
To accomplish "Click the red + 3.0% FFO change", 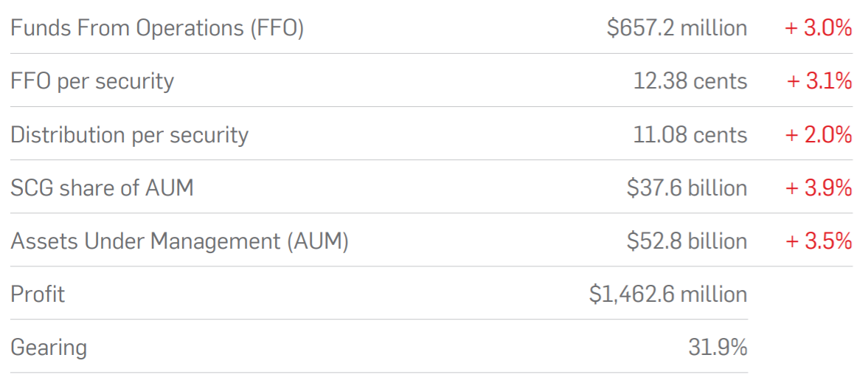I will click(818, 28).
